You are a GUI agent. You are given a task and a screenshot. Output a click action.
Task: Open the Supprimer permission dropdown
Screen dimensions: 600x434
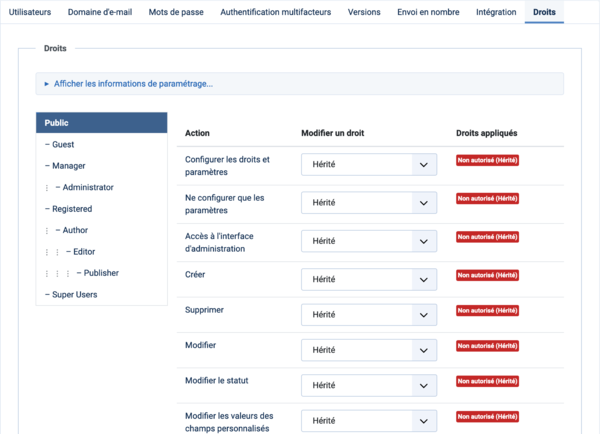[369, 315]
